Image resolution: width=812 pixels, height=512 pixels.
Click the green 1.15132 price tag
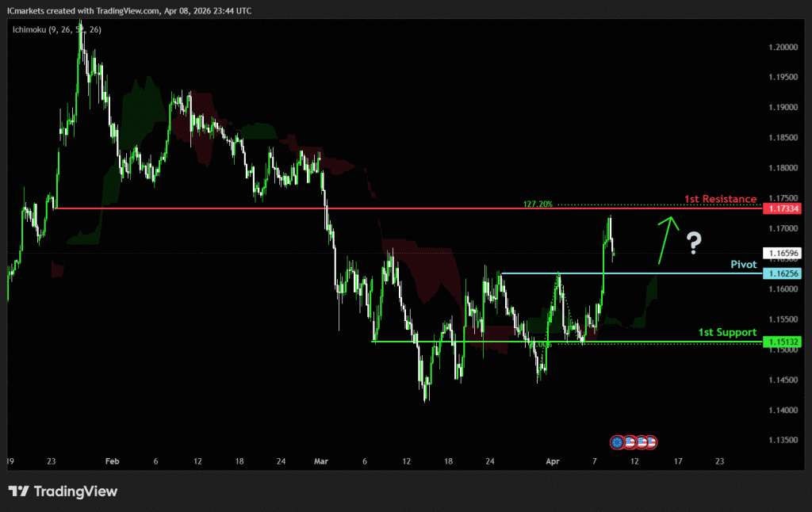(x=782, y=342)
